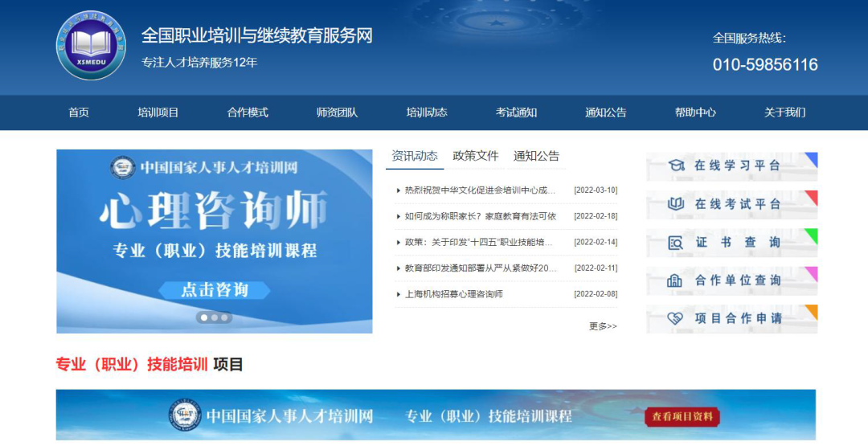Click the book icon for 在线考试平台
The image size is (868, 446).
[676, 204]
